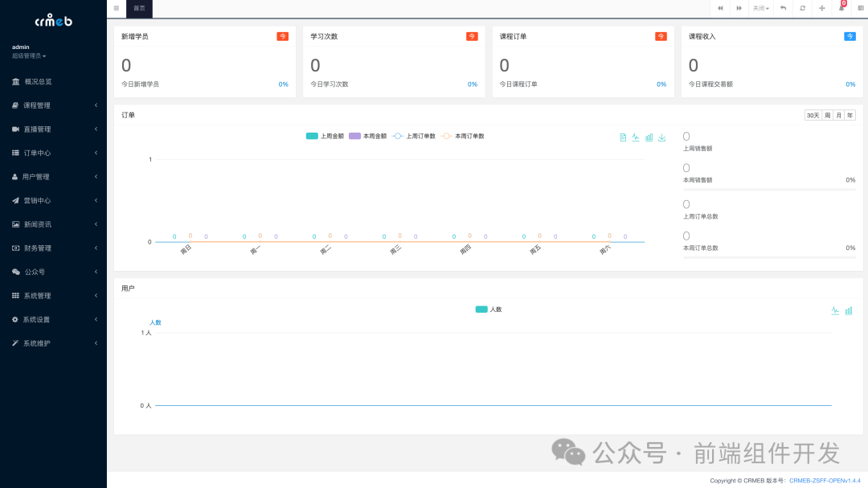Download the 订单 chart data via download icon
Viewport: 868px width, 488px height.
point(661,137)
